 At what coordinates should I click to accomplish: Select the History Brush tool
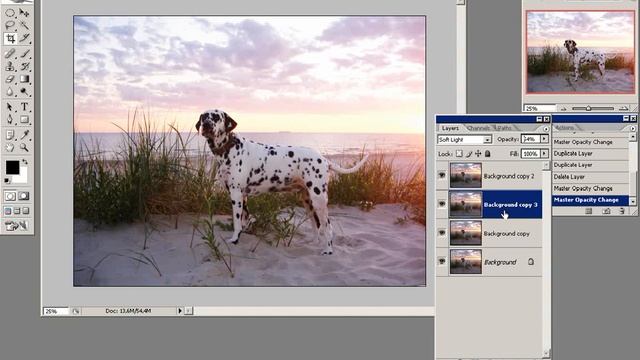tap(24, 66)
